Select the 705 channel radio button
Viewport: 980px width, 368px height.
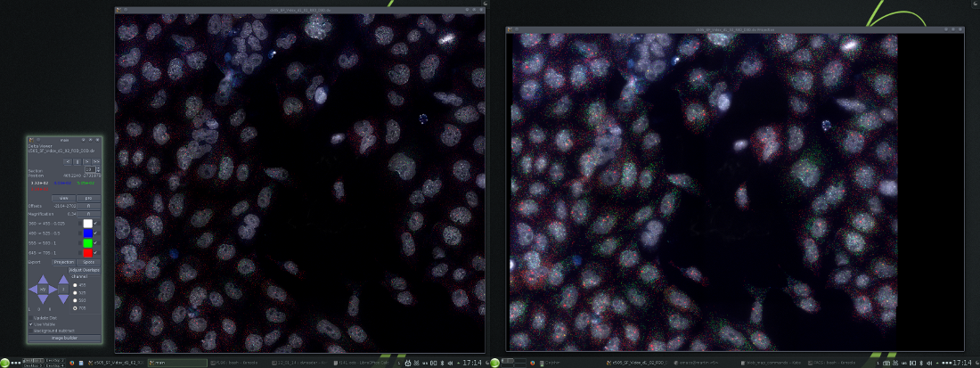click(x=76, y=307)
